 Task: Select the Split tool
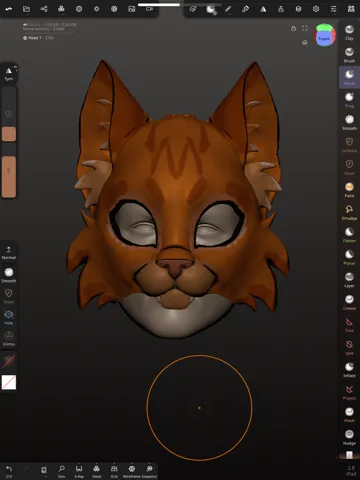(x=349, y=347)
